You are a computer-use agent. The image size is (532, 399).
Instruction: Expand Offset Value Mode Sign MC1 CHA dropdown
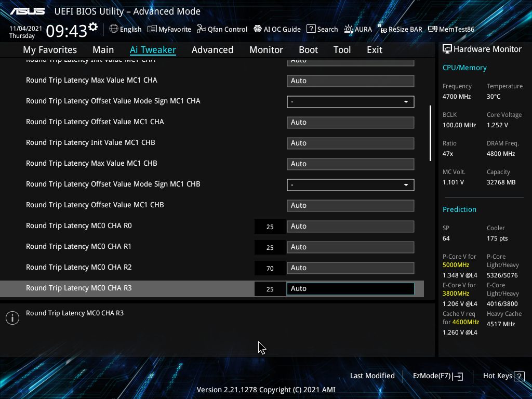[x=351, y=102]
